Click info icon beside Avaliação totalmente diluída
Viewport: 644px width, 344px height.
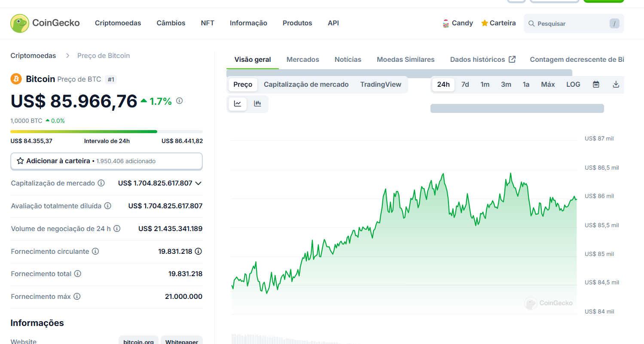click(108, 206)
